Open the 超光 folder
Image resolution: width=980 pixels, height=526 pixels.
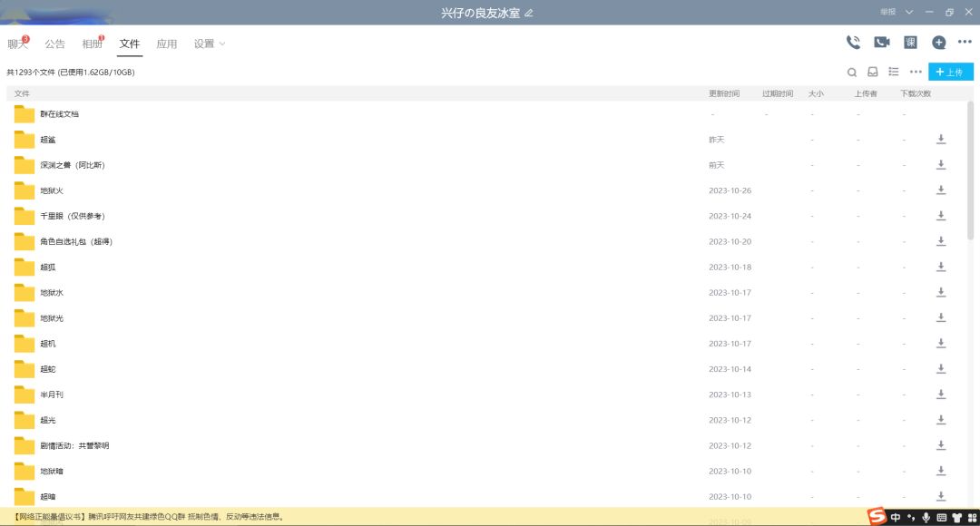pos(47,421)
